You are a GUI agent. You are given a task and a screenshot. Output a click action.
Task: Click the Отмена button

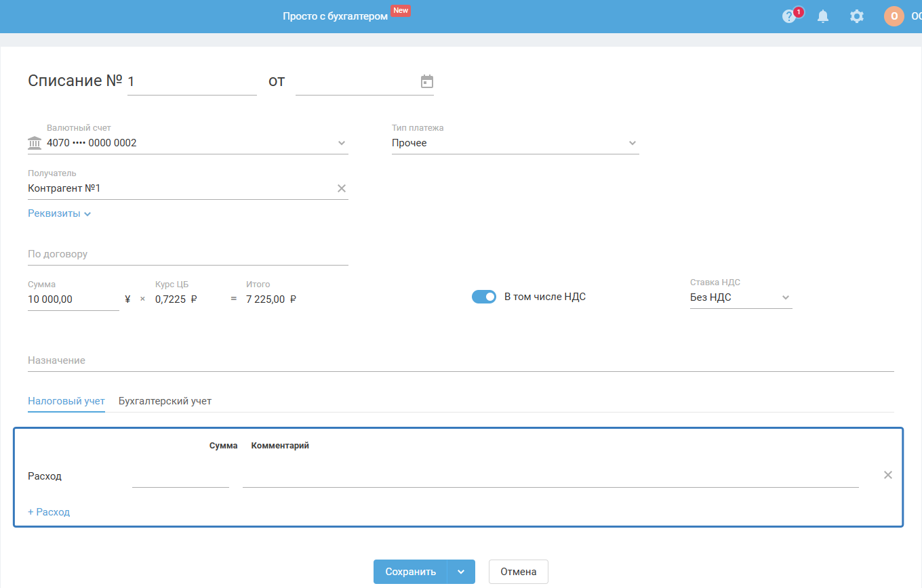click(x=518, y=572)
